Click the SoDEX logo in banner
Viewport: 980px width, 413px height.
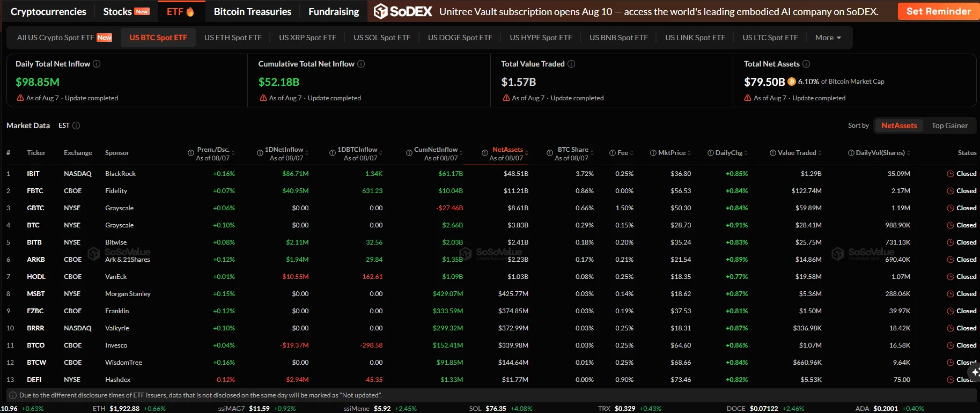pos(403,11)
